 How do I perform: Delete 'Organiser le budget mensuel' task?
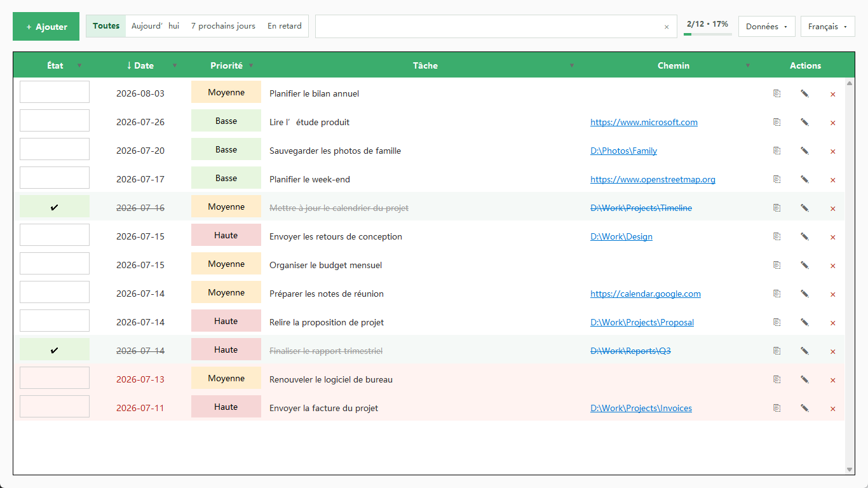832,266
